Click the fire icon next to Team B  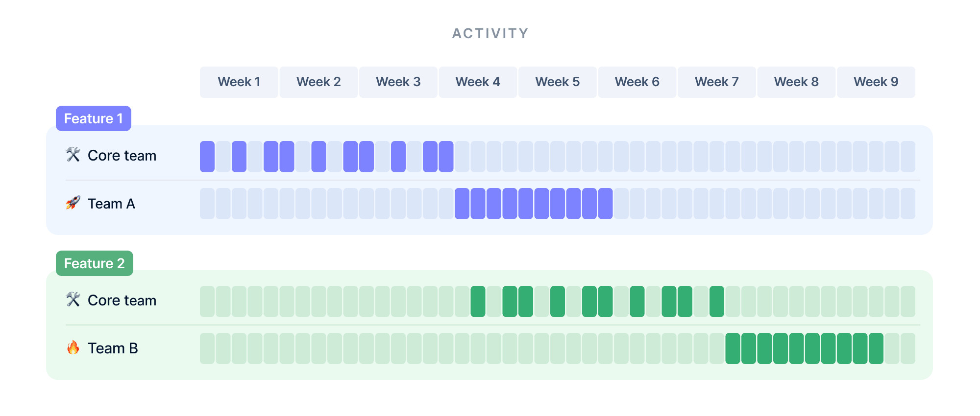tap(73, 347)
